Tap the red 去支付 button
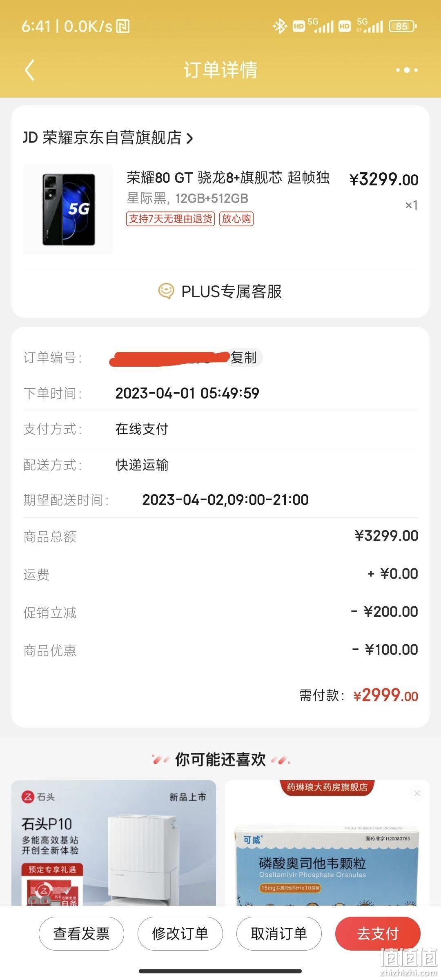441x980 pixels. (x=378, y=933)
